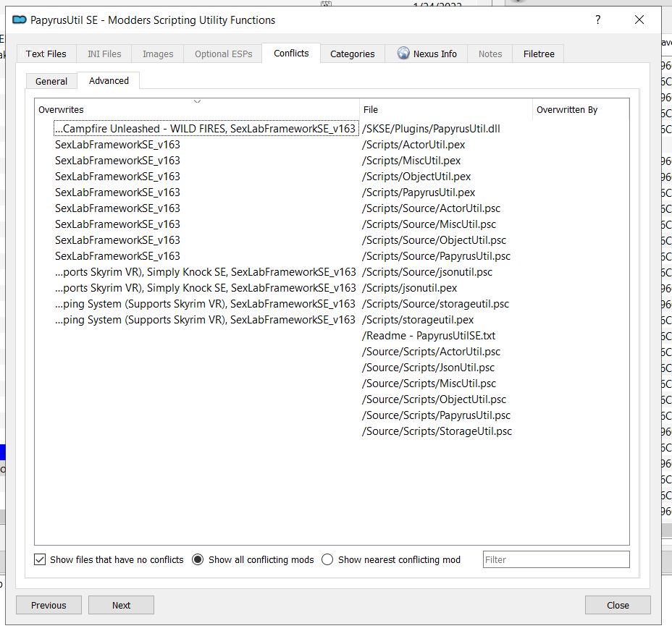Open the Nexus Info tab
The width and height of the screenshot is (672, 631).
click(x=427, y=54)
